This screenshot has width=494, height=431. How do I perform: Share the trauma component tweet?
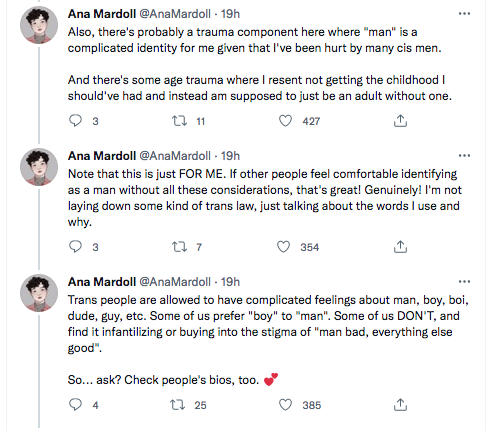tap(400, 121)
